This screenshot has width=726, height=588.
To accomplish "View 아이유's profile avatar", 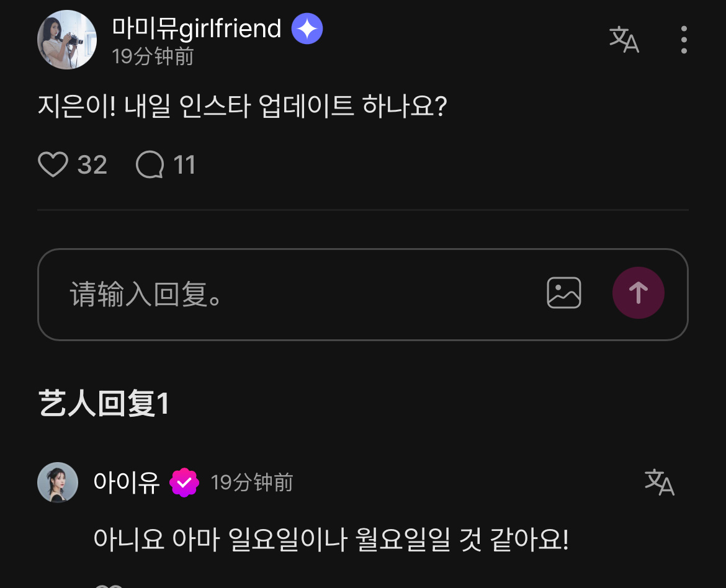I will [x=57, y=482].
